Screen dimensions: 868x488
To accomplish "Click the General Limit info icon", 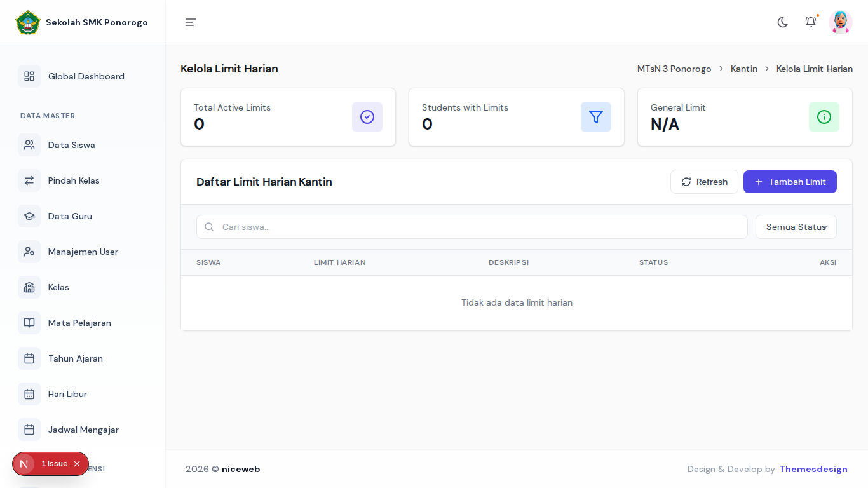I will coord(824,117).
